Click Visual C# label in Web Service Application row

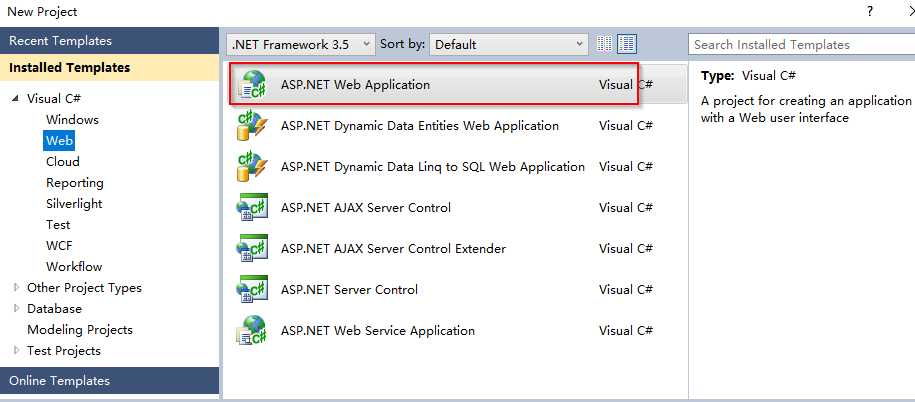click(626, 331)
